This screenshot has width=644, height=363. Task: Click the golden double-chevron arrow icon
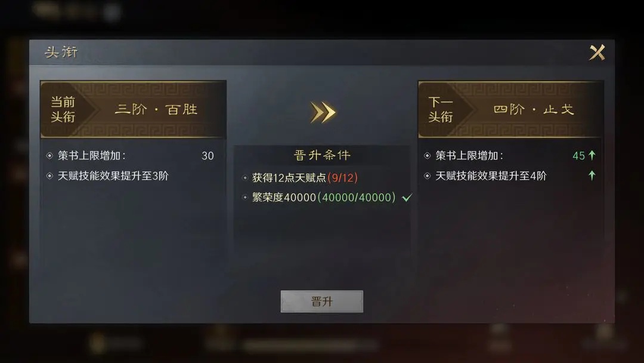click(323, 112)
